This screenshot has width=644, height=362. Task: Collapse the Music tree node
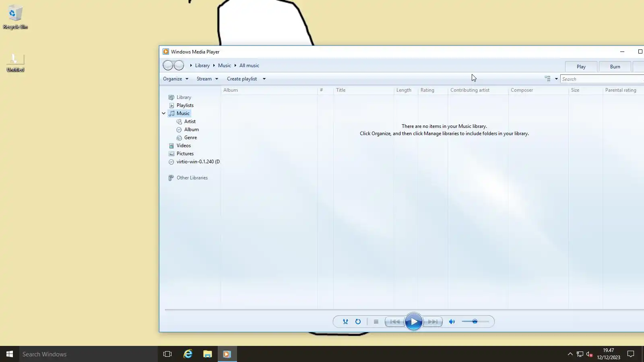164,113
